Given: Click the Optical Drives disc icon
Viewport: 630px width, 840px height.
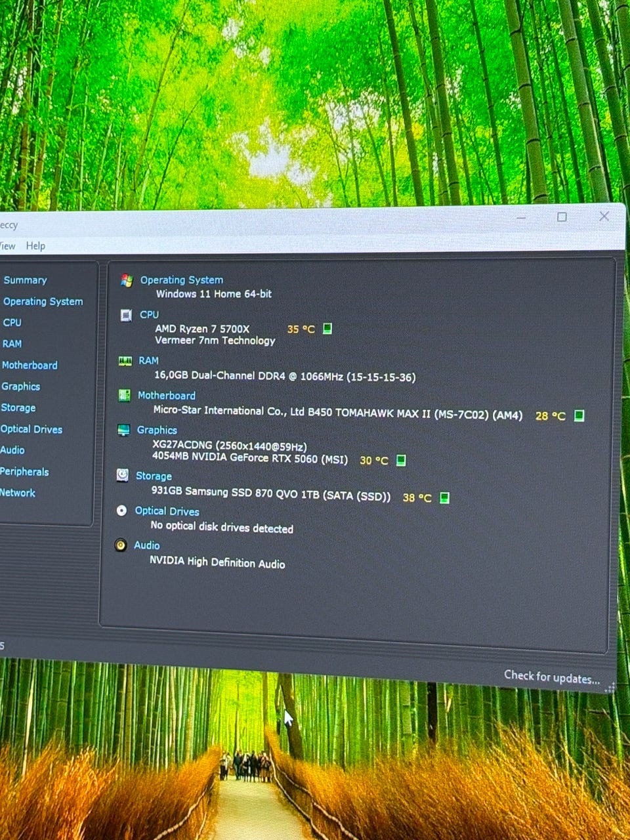Looking at the screenshot, I should [x=121, y=510].
